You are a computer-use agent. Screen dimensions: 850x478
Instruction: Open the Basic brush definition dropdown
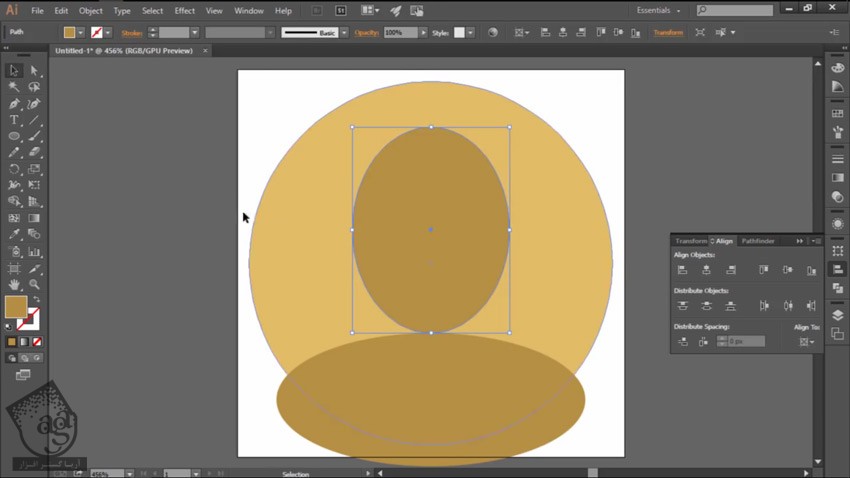click(344, 33)
